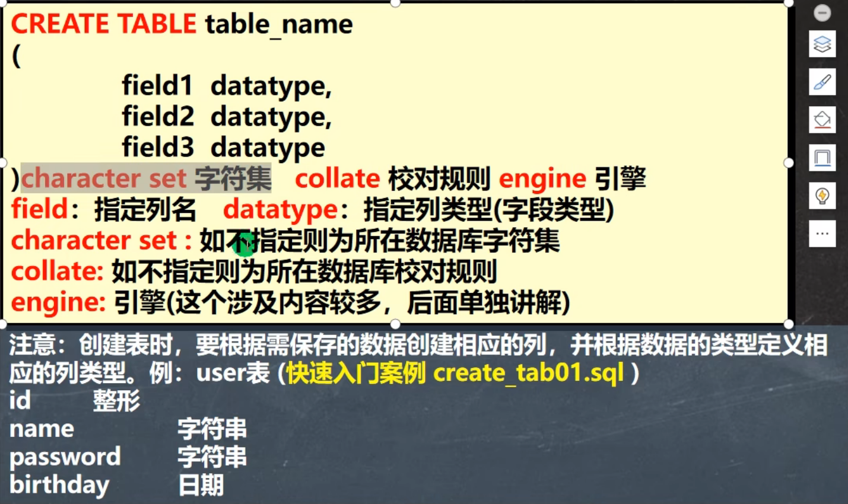
Task: Click the 'password' field name
Action: pos(65,457)
